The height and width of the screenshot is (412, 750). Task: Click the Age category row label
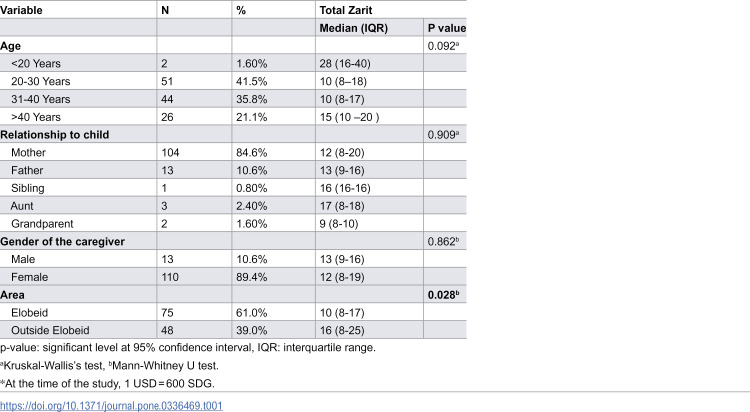pos(11,46)
